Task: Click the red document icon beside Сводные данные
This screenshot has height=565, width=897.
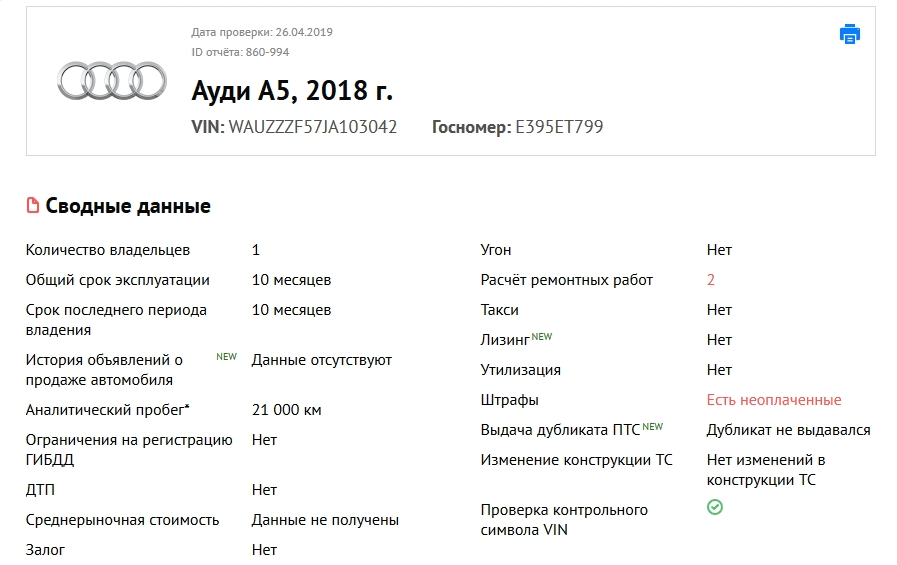Action: pos(33,205)
